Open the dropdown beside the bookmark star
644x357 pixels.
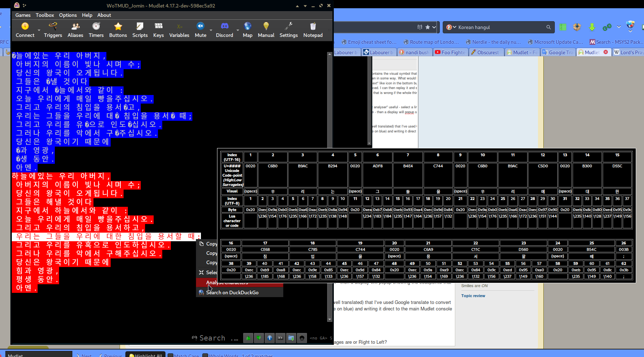pos(434,27)
